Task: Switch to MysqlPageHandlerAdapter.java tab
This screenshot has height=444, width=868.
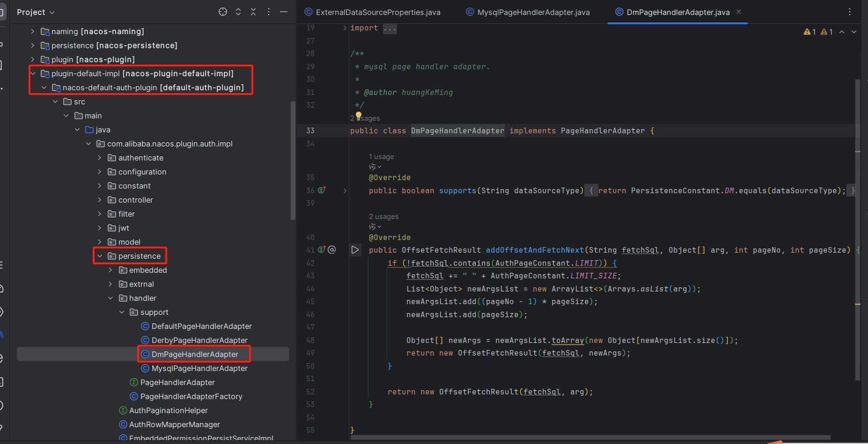Action: pyautogui.click(x=528, y=12)
